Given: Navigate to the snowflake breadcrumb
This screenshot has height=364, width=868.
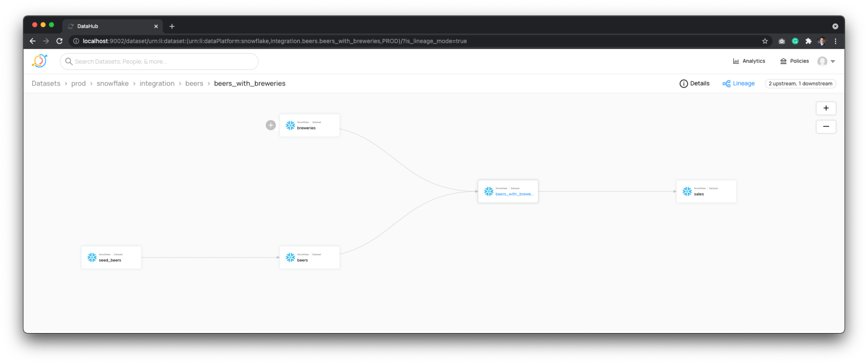Looking at the screenshot, I should point(112,83).
